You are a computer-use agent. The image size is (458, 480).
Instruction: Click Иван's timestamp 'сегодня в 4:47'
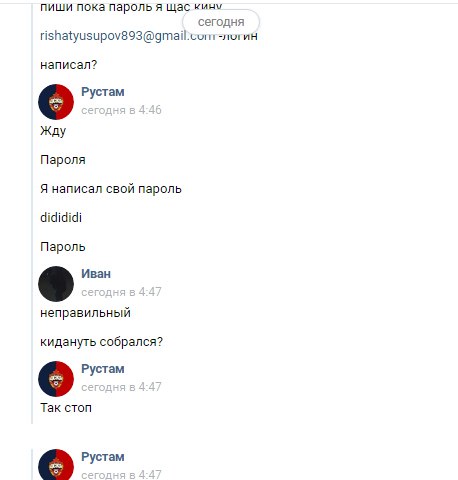[121, 292]
